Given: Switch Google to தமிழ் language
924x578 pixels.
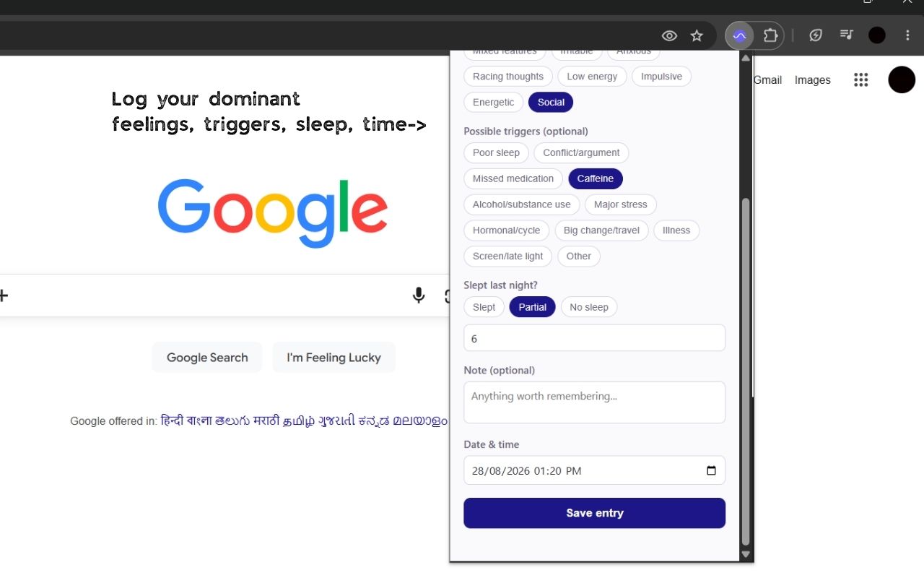Looking at the screenshot, I should pos(299,420).
